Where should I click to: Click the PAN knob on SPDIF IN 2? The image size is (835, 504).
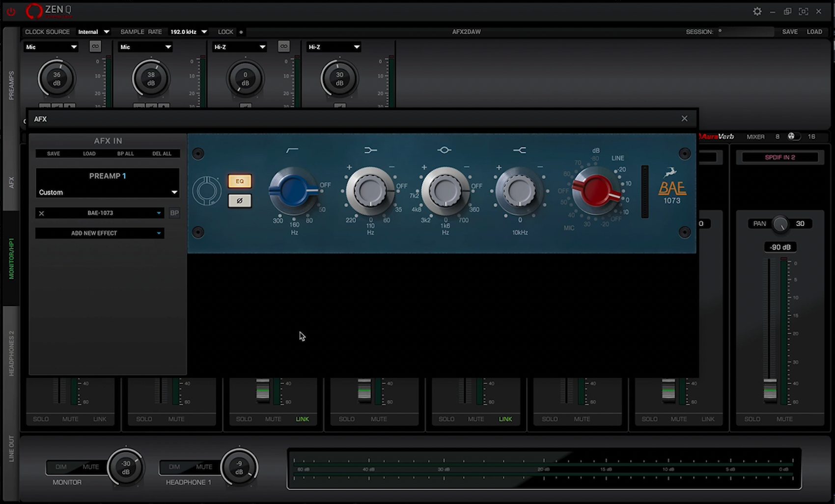[780, 224]
